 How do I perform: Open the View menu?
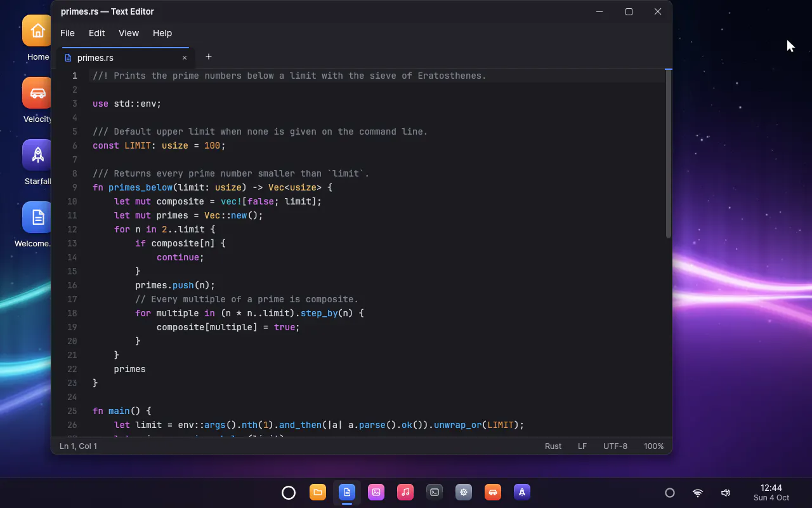[x=128, y=33]
